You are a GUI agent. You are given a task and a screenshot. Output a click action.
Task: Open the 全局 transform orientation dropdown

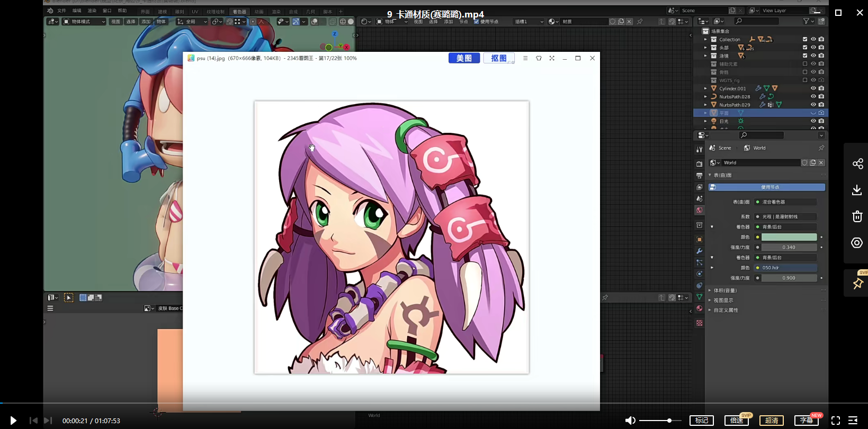192,22
